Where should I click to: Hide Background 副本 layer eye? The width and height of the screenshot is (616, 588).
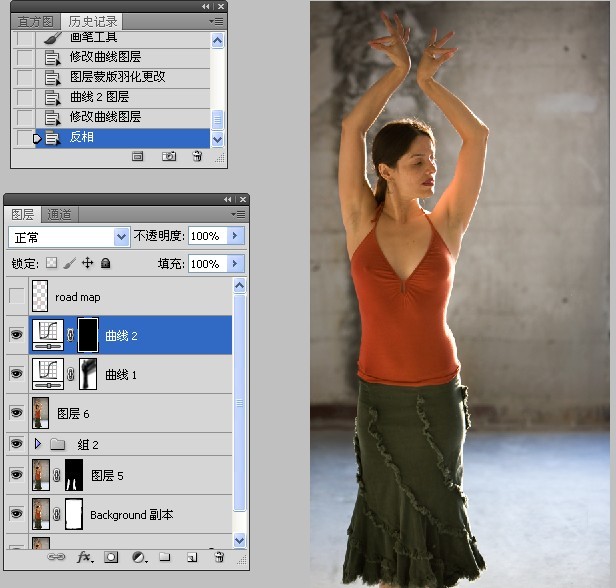16,513
